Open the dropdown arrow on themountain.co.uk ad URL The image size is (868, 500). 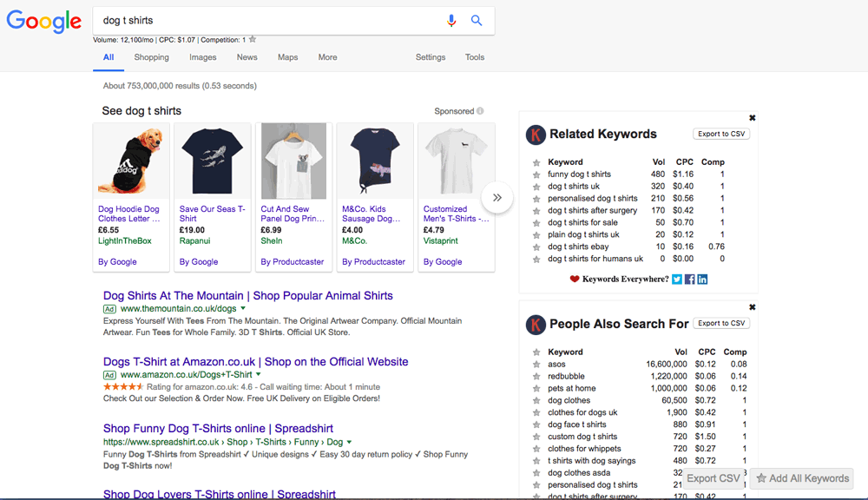pyautogui.click(x=242, y=309)
